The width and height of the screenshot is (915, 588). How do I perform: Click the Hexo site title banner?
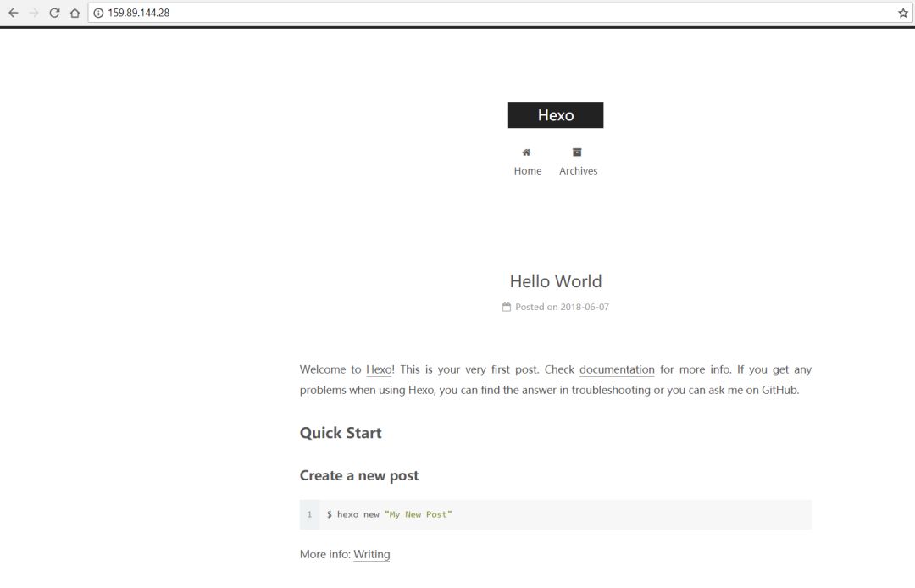pos(556,115)
